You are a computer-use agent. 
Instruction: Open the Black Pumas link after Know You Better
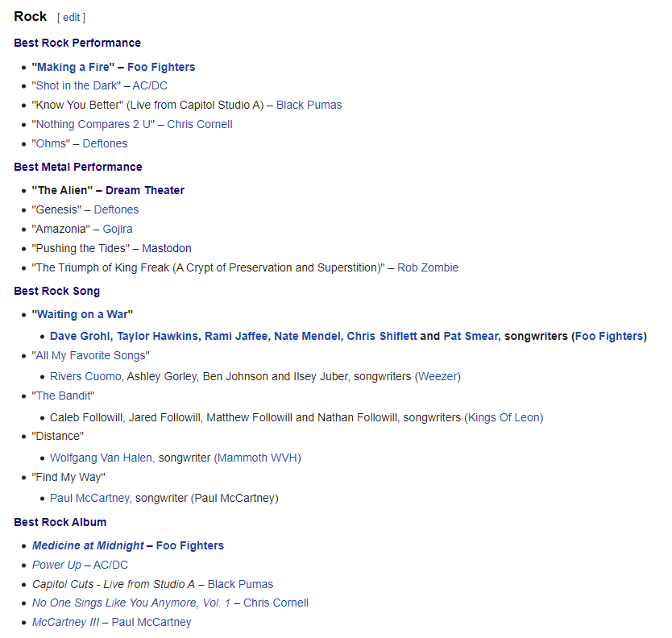[309, 105]
